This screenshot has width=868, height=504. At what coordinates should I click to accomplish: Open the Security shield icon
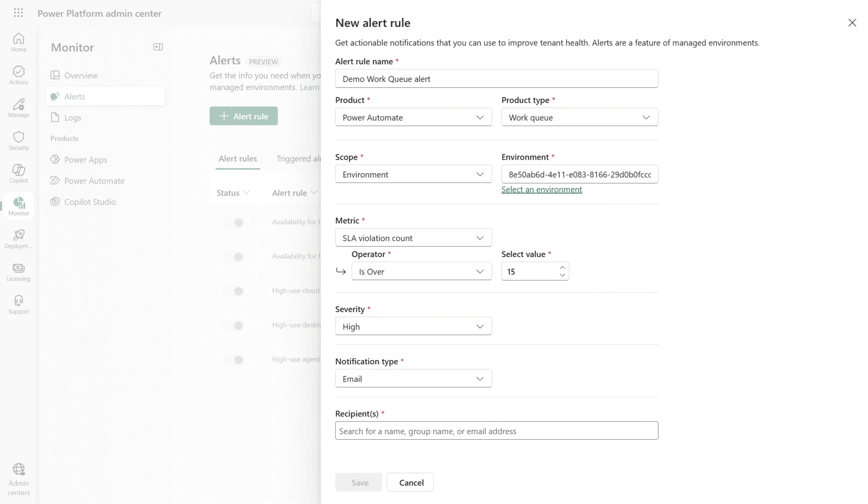(x=19, y=141)
